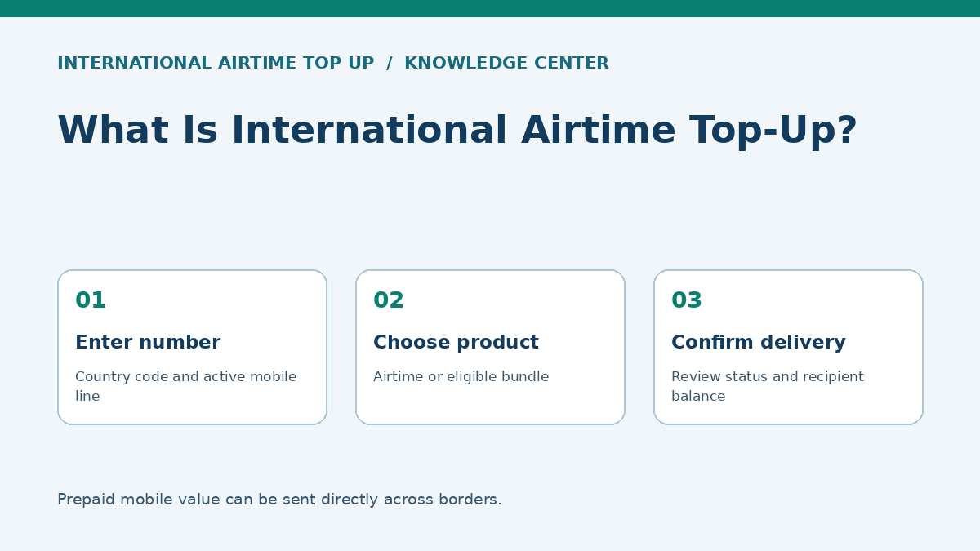Screen dimensions: 980x551
Task: Open the Confirm delivery step heading
Action: tap(759, 343)
